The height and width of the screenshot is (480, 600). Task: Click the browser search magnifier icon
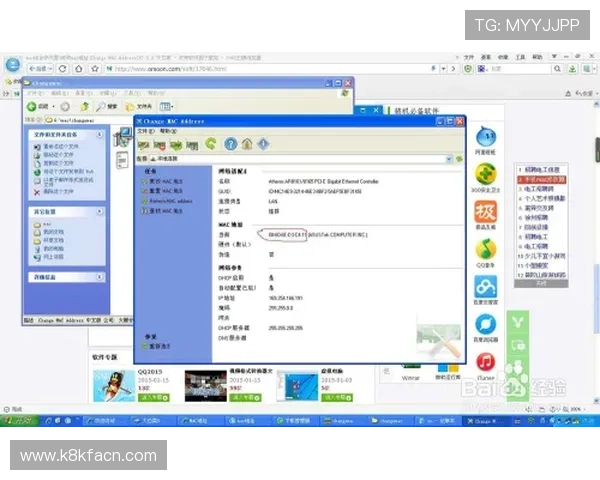tap(557, 69)
